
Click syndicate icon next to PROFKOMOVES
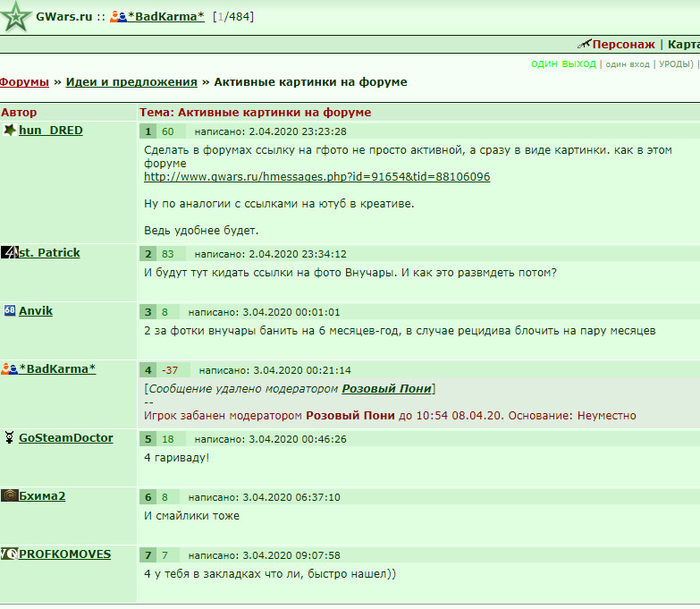[x=9, y=554]
